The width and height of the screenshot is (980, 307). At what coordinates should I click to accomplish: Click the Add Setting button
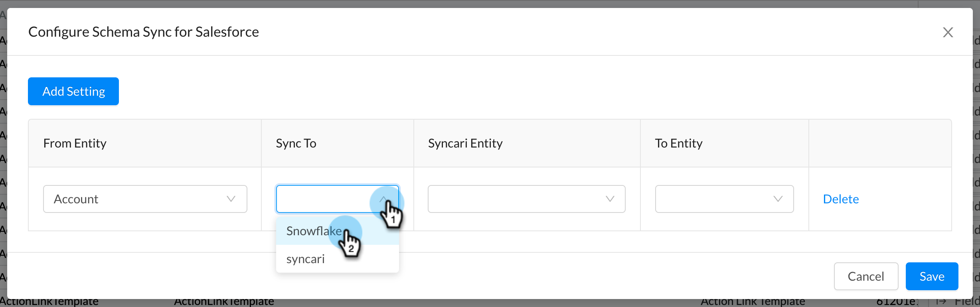coord(73,91)
